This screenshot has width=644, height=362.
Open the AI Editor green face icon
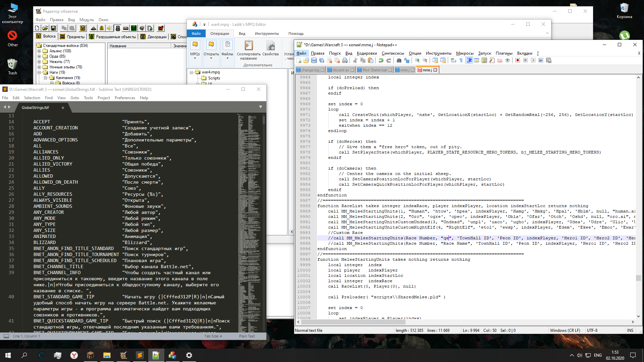[134, 28]
